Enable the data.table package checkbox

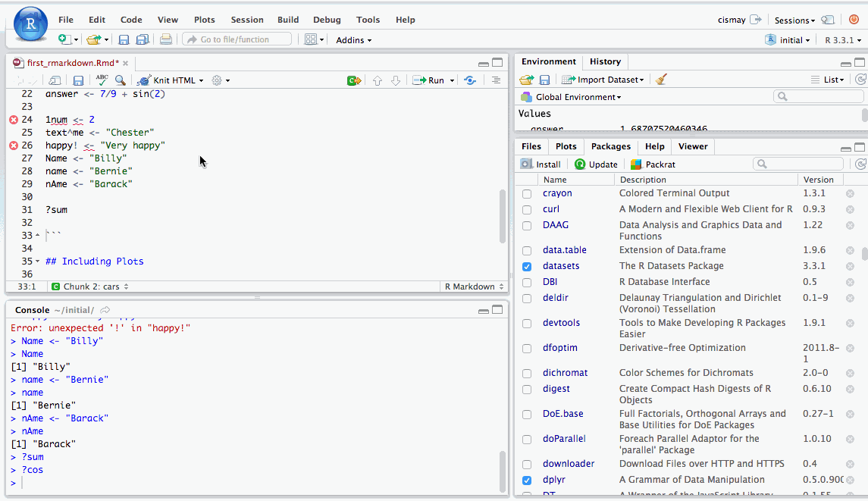[x=527, y=251]
